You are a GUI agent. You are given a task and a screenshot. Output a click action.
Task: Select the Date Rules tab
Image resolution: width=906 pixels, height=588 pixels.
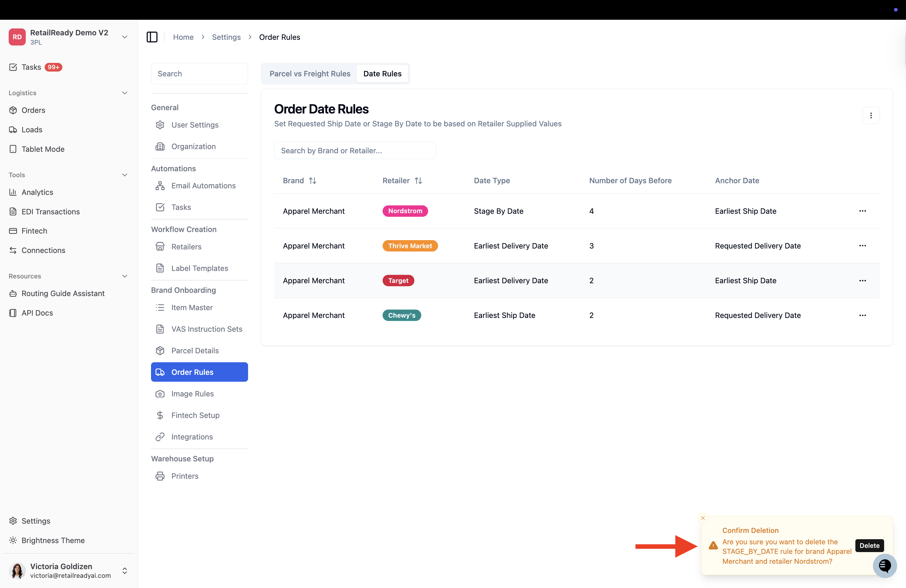(382, 74)
